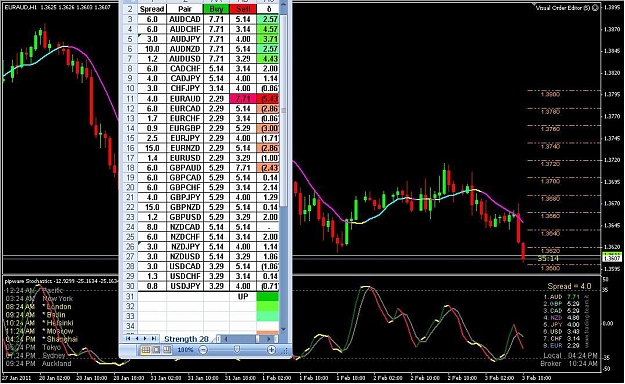Jump to last sheet with tab navigation arrow
Viewport: 625px width, 384px height.
pyautogui.click(x=154, y=339)
